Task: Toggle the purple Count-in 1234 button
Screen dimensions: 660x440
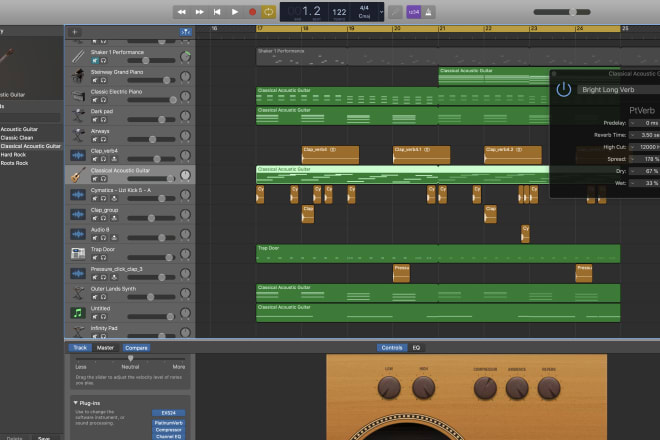Action: (413, 12)
